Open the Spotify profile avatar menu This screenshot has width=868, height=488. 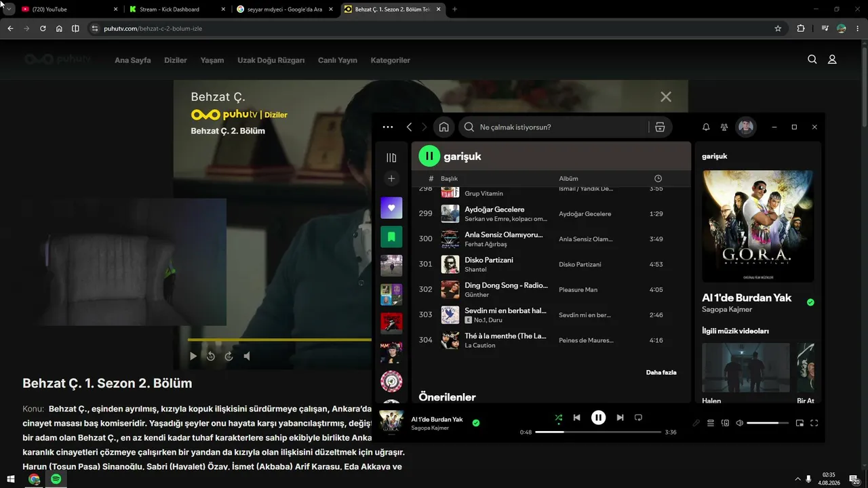tap(746, 127)
